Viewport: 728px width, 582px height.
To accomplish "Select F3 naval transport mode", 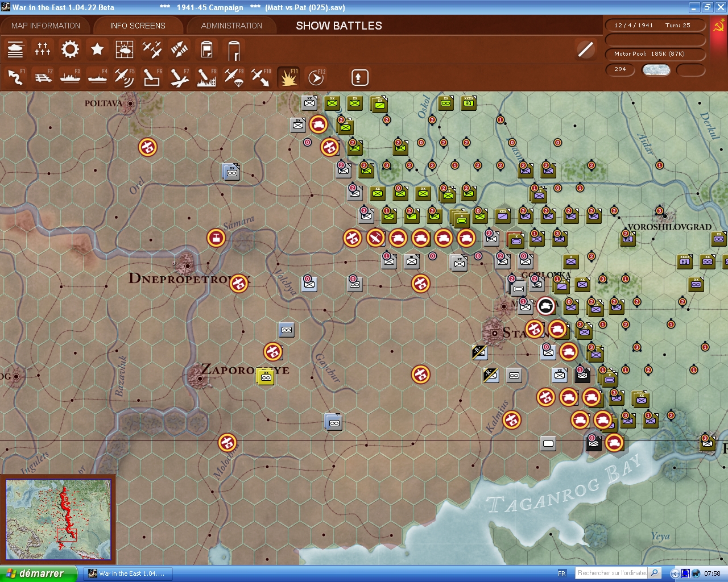I will pos(70,77).
